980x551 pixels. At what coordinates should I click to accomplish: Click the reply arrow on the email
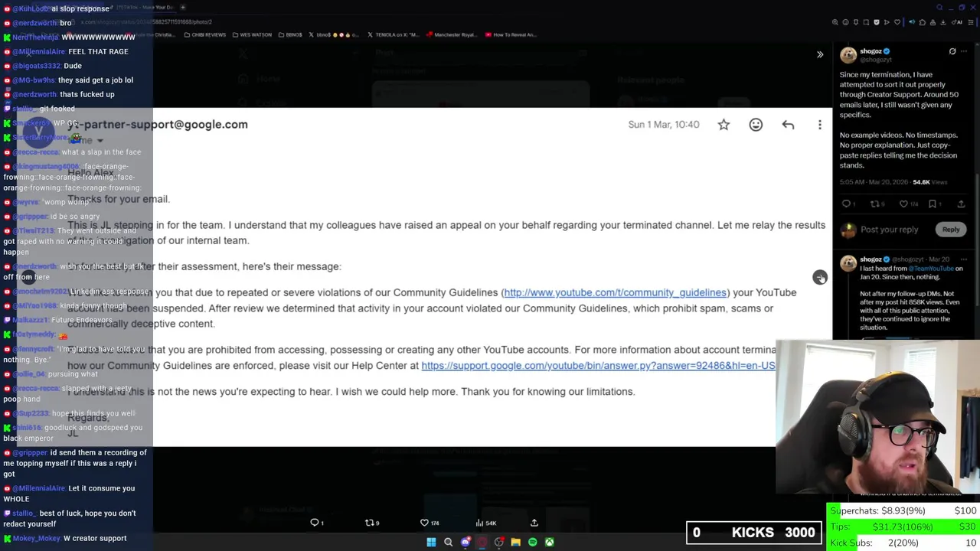pos(788,124)
